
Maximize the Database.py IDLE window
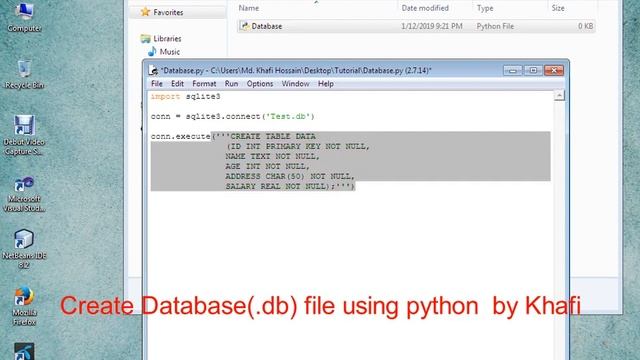[x=533, y=70]
